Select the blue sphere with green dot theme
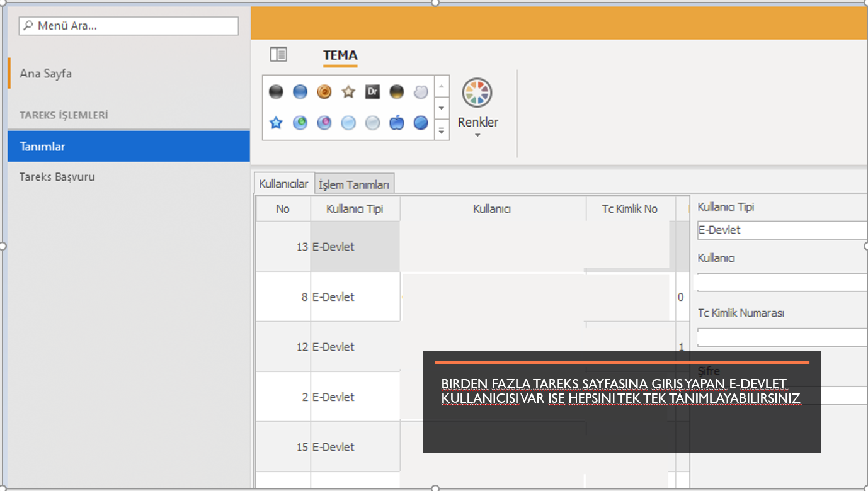This screenshot has height=491, width=868. tap(300, 123)
